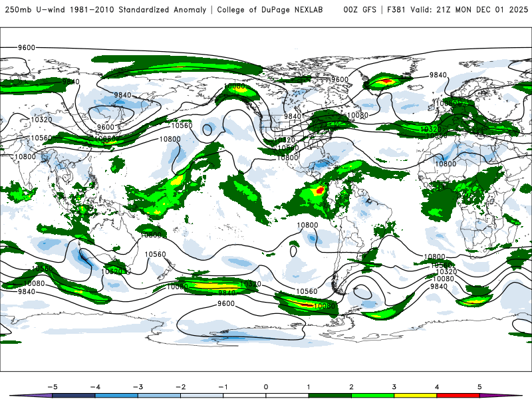Image resolution: width=532 pixels, height=399 pixels.
Task: Select the medium blue -4 to -3 colorbar segment
Action: (116, 396)
